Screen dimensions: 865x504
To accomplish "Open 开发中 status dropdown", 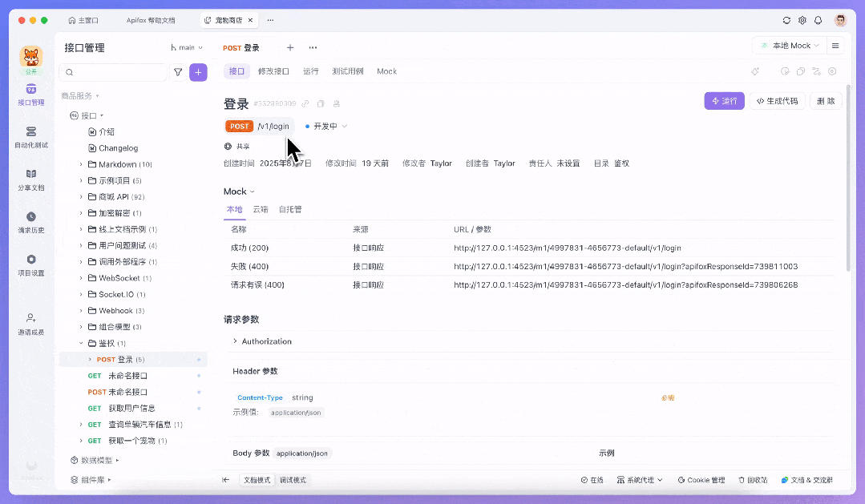I will coord(326,127).
